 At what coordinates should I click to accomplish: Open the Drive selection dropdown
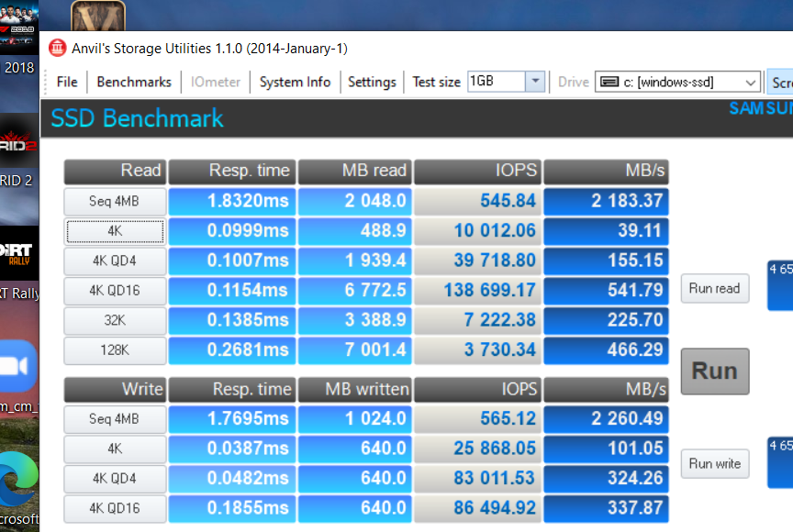750,82
